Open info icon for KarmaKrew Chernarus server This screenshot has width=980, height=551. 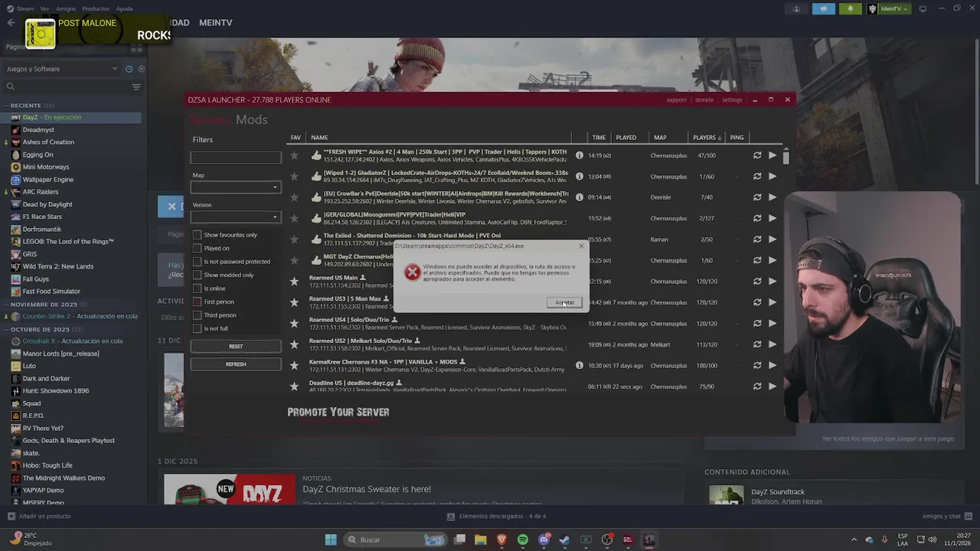[580, 366]
